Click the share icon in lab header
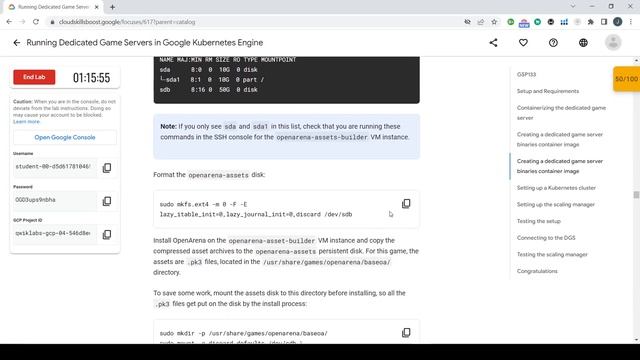This screenshot has height=360, width=640. coord(493,42)
